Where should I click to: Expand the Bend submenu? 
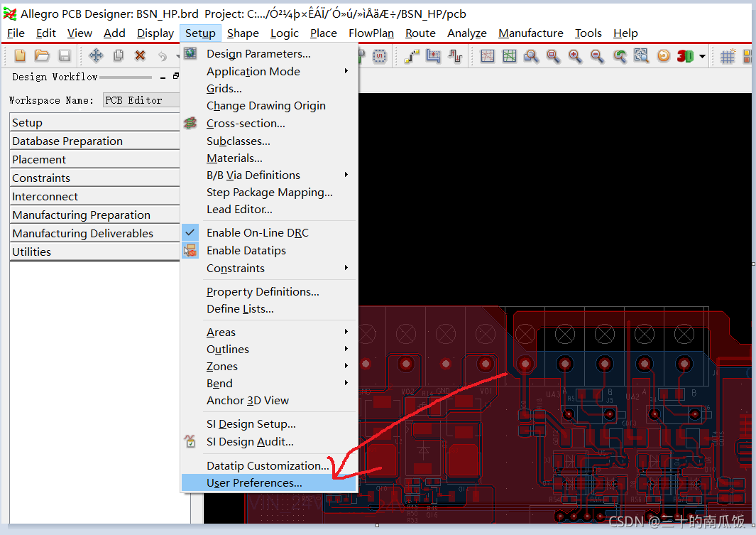point(346,383)
